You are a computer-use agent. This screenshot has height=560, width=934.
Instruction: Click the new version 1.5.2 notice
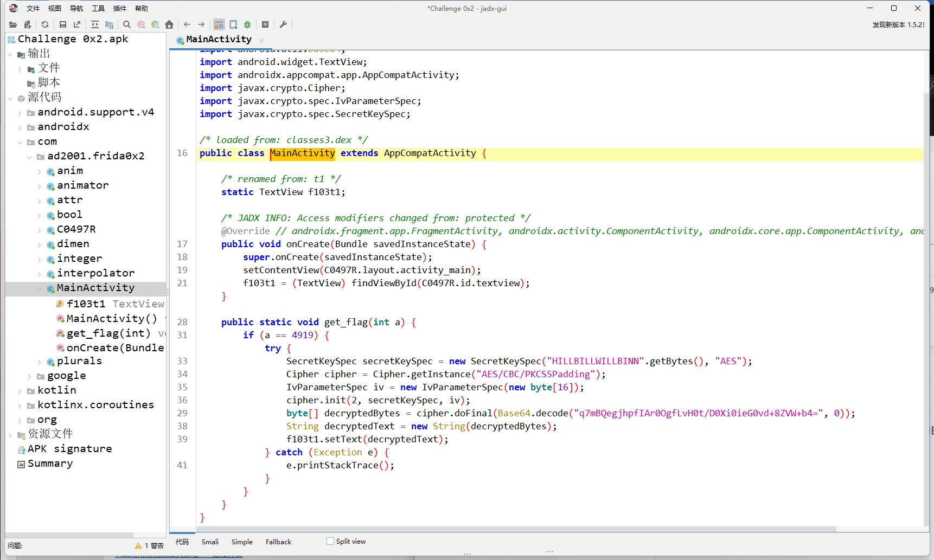(898, 24)
